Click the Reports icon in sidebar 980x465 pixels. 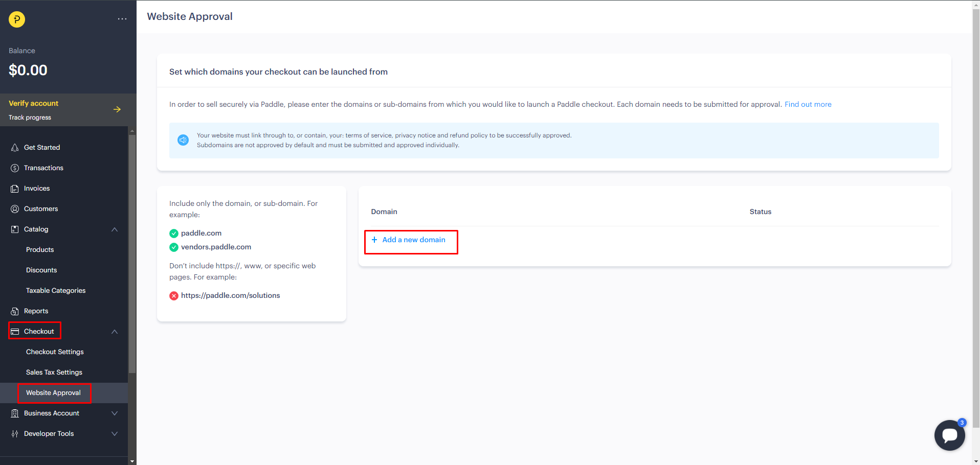pyautogui.click(x=15, y=311)
